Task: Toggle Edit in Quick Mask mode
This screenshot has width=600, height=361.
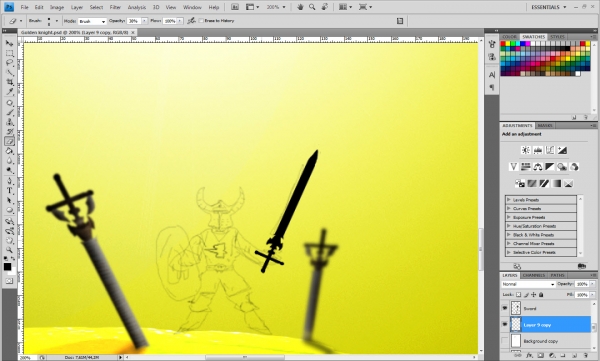Action: pos(9,281)
